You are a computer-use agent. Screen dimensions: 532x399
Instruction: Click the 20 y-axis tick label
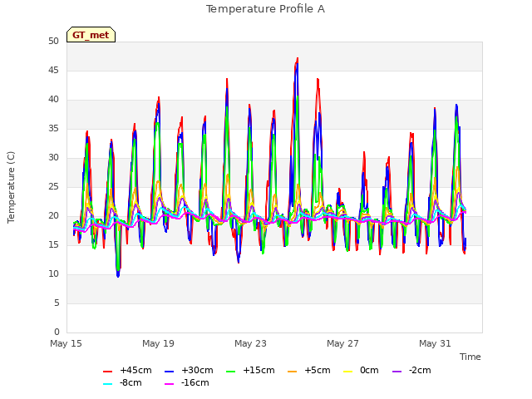(53, 216)
